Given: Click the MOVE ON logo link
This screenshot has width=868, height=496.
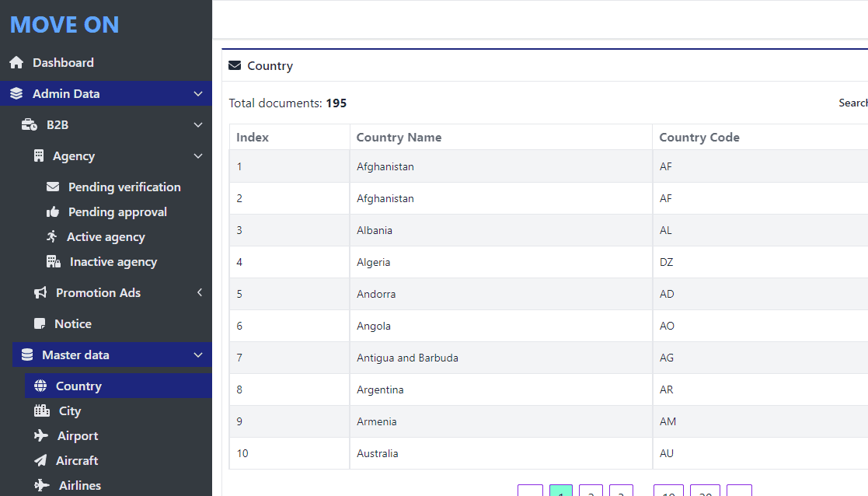Looking at the screenshot, I should pos(64,25).
